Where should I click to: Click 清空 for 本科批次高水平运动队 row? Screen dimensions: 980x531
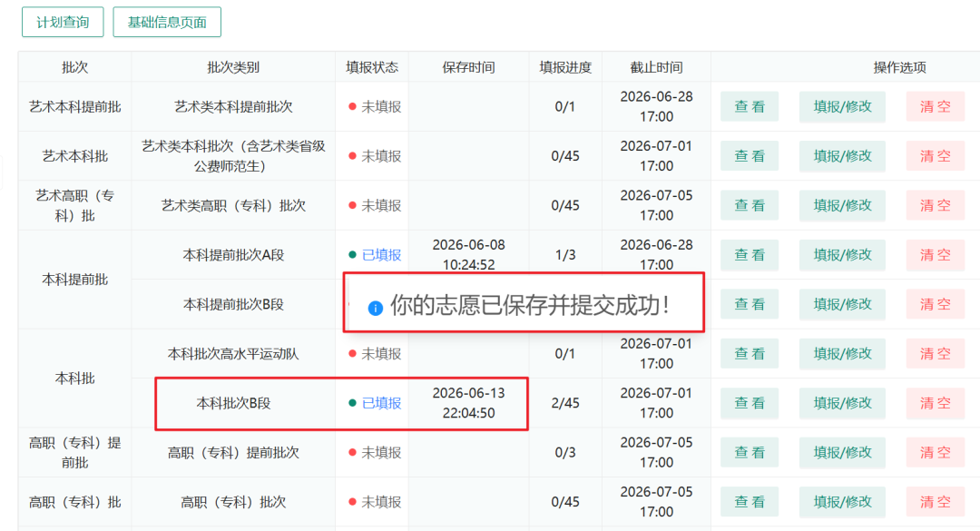pos(935,353)
